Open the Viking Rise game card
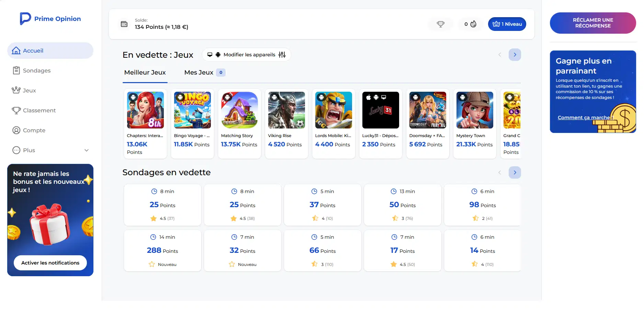The width and height of the screenshot is (644, 314). click(286, 124)
